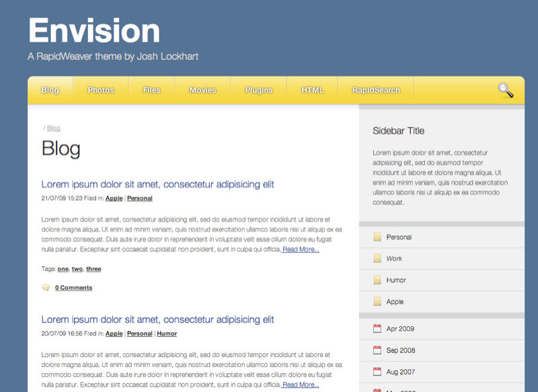Open the RapidSearch navigation item

tap(375, 90)
